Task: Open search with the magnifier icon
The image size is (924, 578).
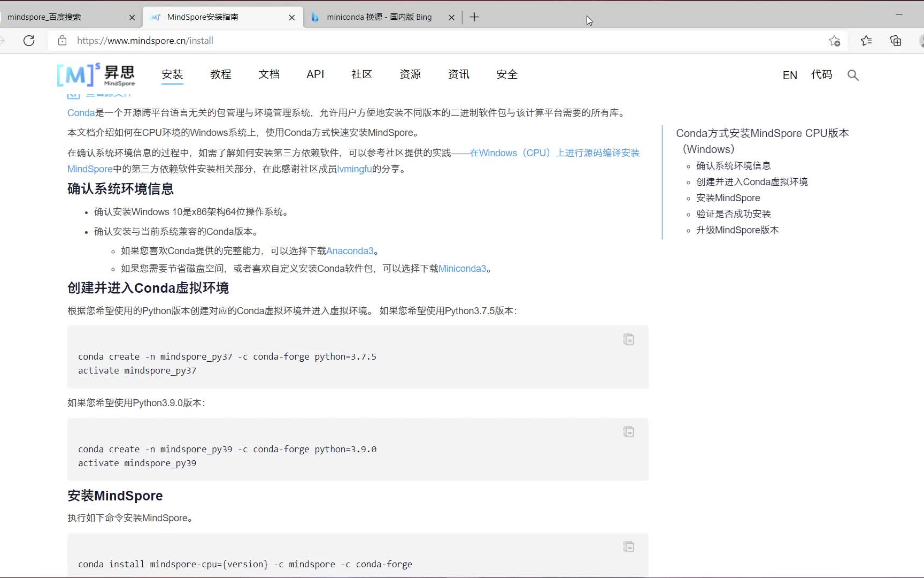Action: [x=853, y=75]
